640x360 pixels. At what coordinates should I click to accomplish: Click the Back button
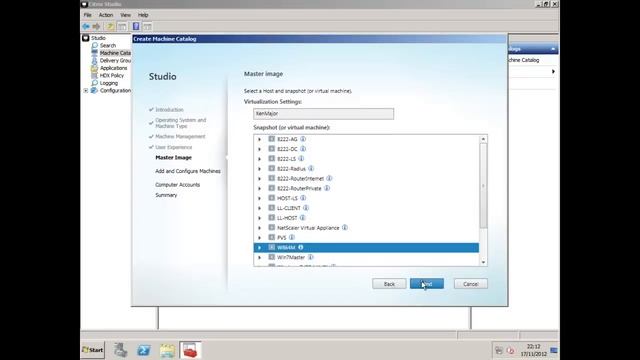click(389, 284)
